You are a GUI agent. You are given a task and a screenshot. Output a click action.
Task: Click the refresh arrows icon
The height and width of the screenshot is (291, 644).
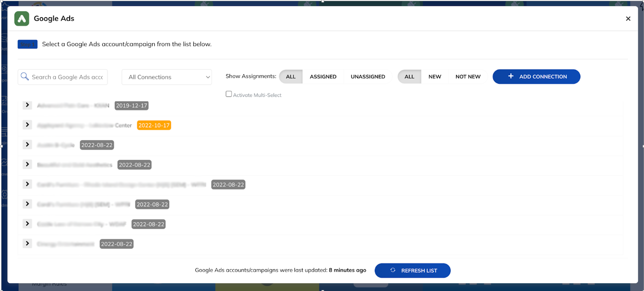coord(393,270)
